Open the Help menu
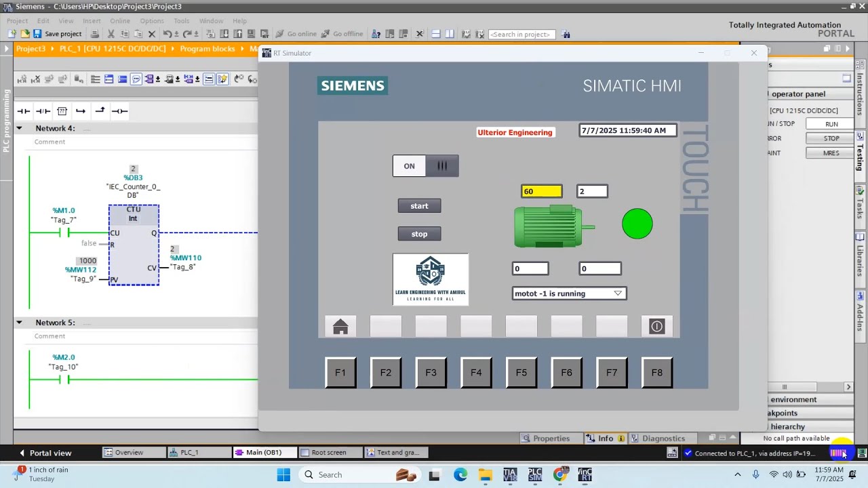The width and height of the screenshot is (868, 488). point(239,21)
